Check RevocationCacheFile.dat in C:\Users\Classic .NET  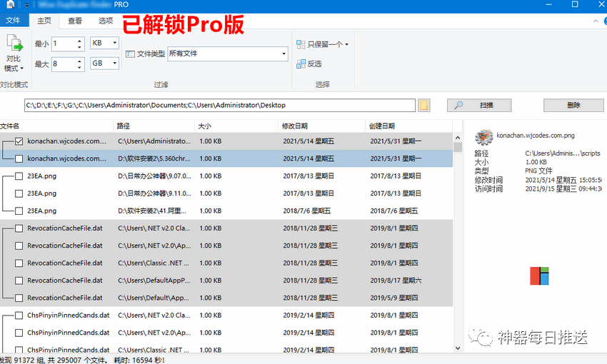pyautogui.click(x=19, y=263)
